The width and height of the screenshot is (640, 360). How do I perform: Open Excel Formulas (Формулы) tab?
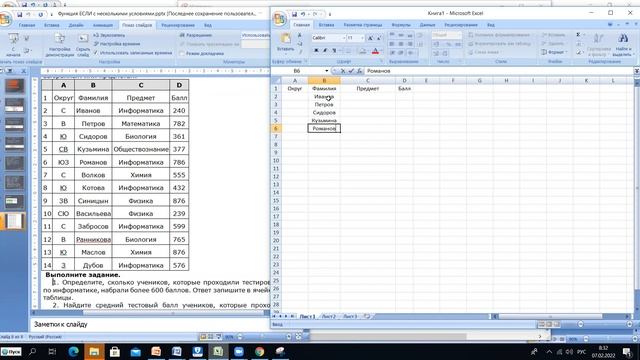click(x=401, y=25)
